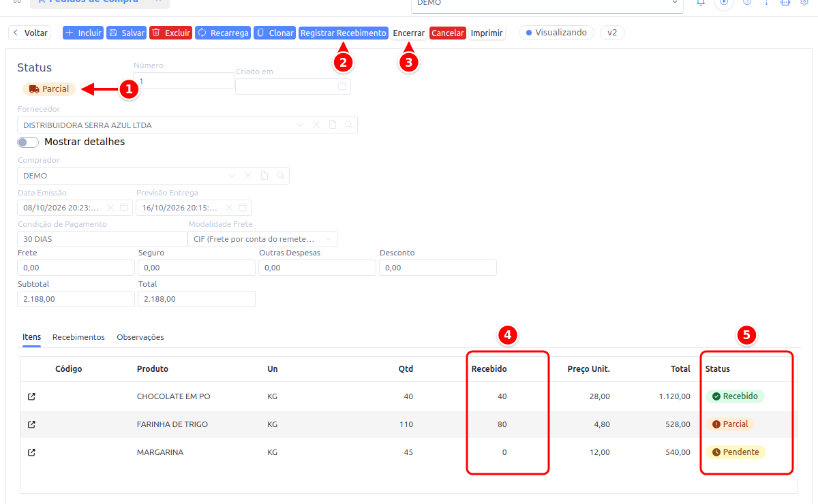The height and width of the screenshot is (504, 818).
Task: Clear the Previsão Entrega date value
Action: 229,207
